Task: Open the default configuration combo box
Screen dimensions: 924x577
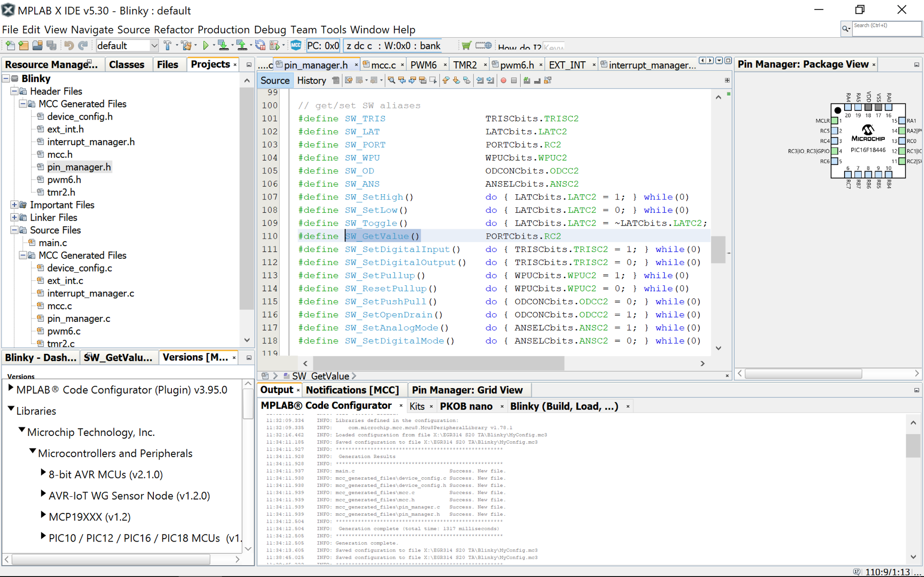Action: tap(127, 46)
